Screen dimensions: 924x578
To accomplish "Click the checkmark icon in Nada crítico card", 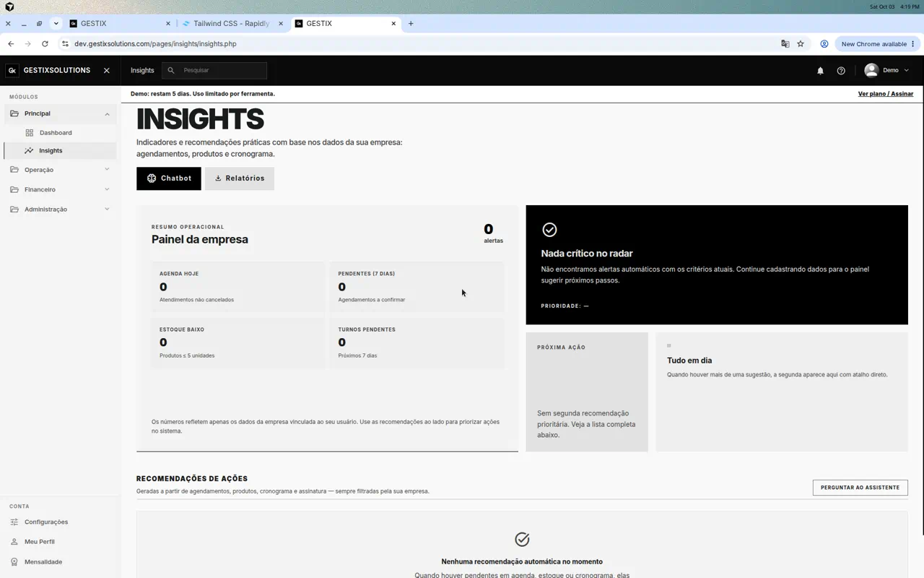I will pyautogui.click(x=549, y=230).
